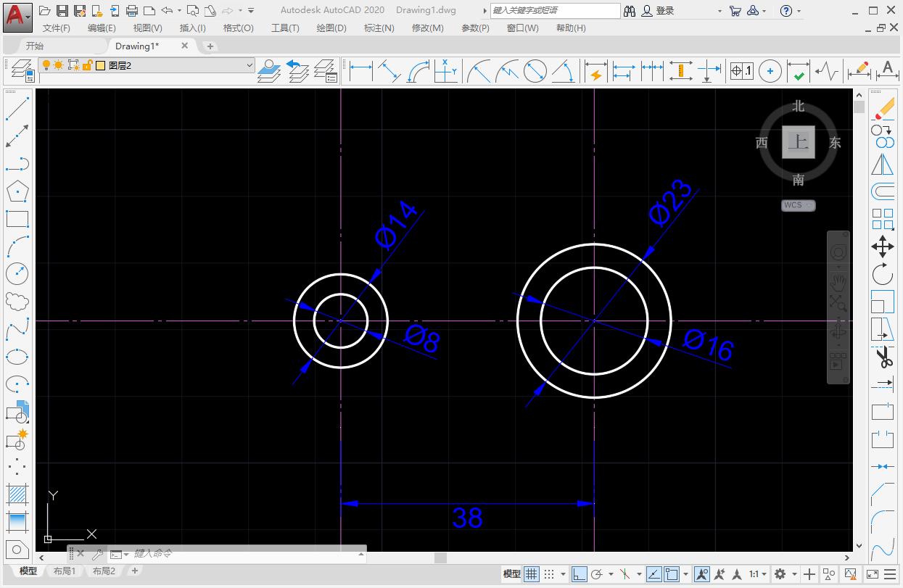The height and width of the screenshot is (588, 903).
Task: Select the Polygon tool
Action: pos(17,191)
